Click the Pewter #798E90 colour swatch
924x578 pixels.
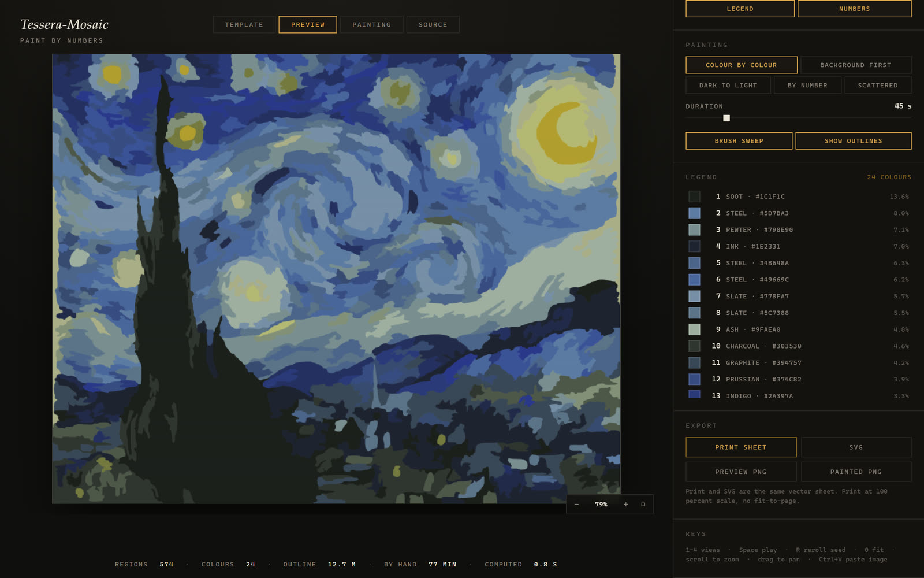(694, 230)
